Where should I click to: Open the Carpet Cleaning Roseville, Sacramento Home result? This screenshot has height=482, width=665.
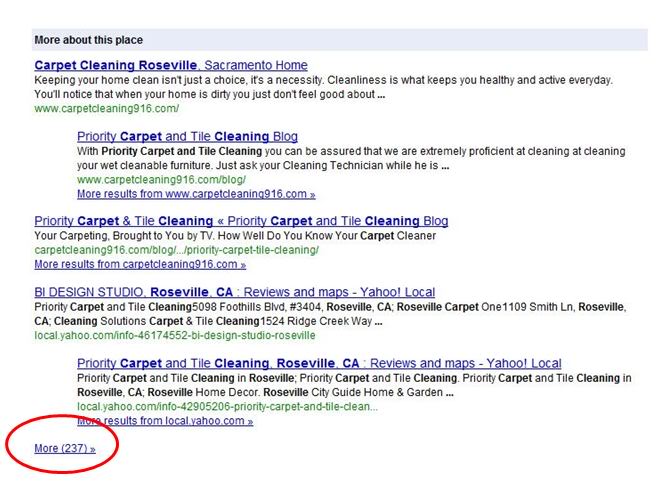(x=170, y=65)
